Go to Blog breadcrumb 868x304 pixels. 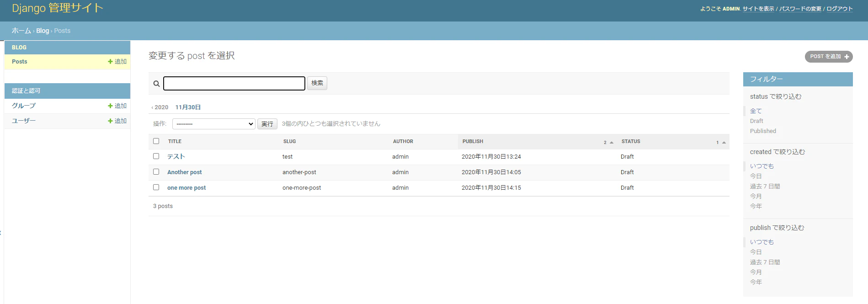[43, 31]
